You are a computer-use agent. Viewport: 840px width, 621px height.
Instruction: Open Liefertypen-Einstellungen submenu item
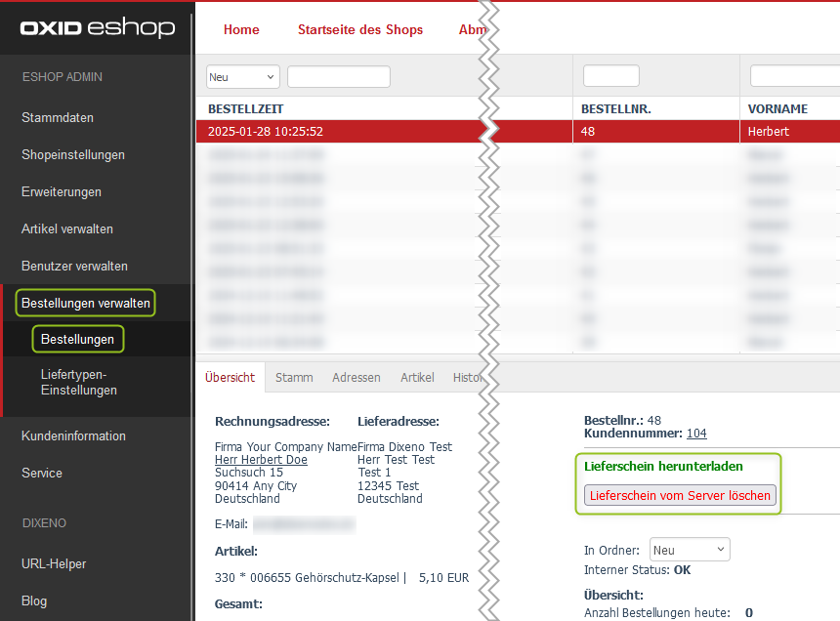[79, 382]
